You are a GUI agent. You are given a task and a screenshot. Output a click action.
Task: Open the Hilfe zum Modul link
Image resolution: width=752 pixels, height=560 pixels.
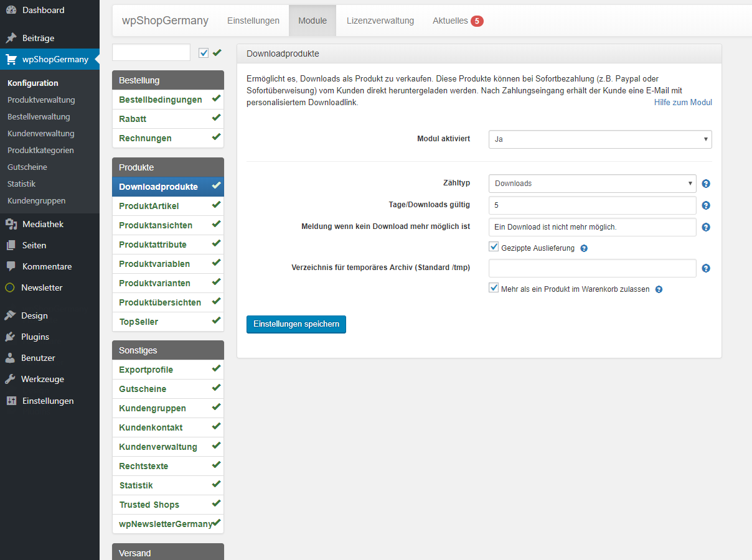point(683,102)
